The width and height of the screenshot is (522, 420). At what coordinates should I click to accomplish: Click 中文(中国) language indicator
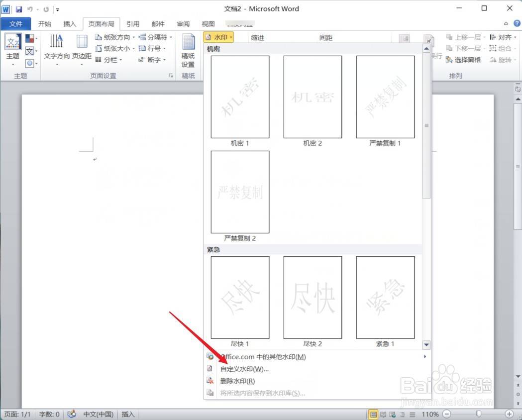coord(98,415)
